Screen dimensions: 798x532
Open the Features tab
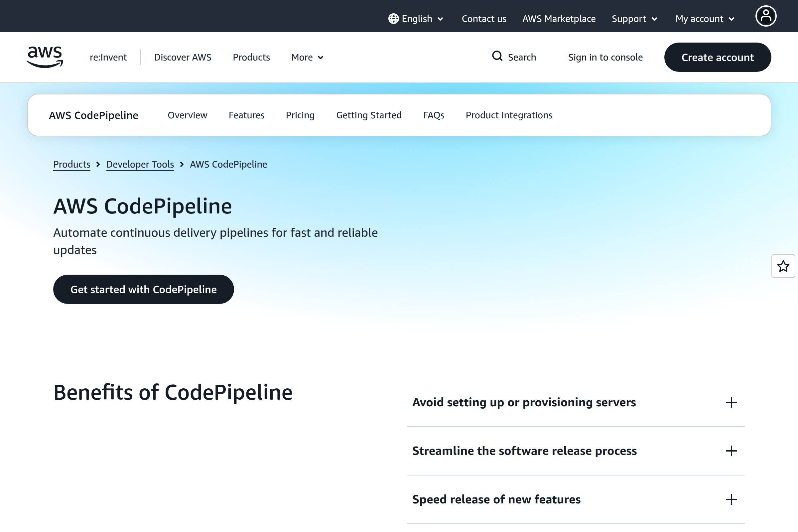246,115
